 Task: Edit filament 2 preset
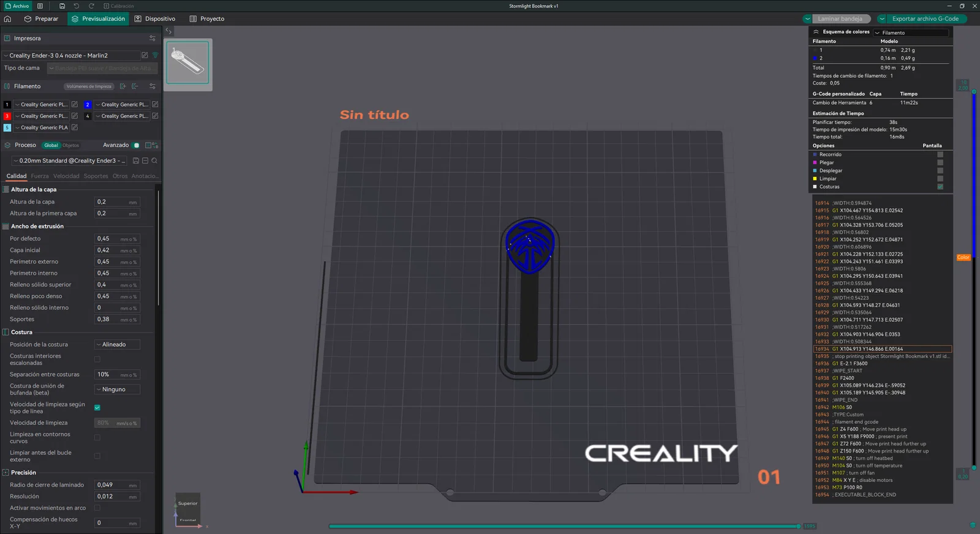(x=155, y=105)
